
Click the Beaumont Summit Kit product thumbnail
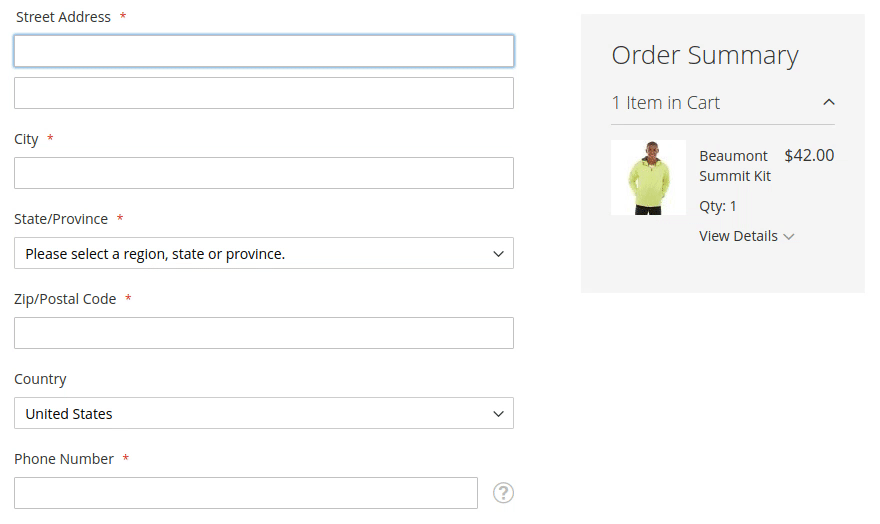648,178
